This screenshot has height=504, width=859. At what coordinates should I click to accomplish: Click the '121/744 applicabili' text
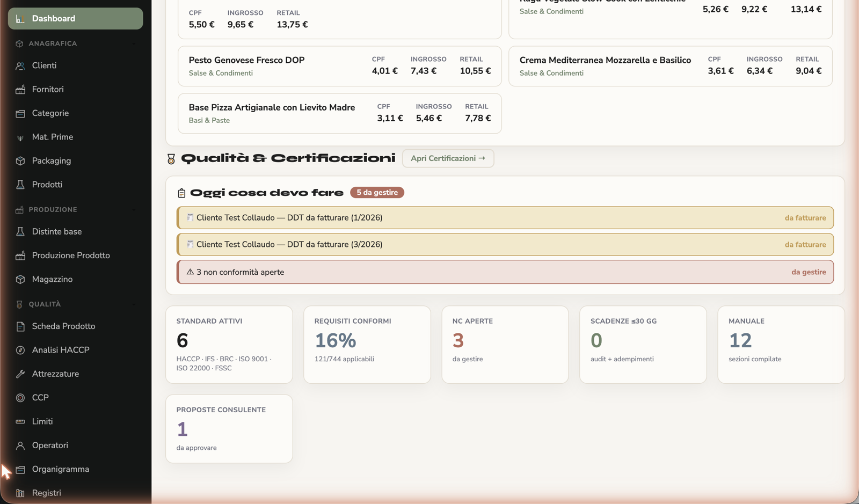coord(344,359)
